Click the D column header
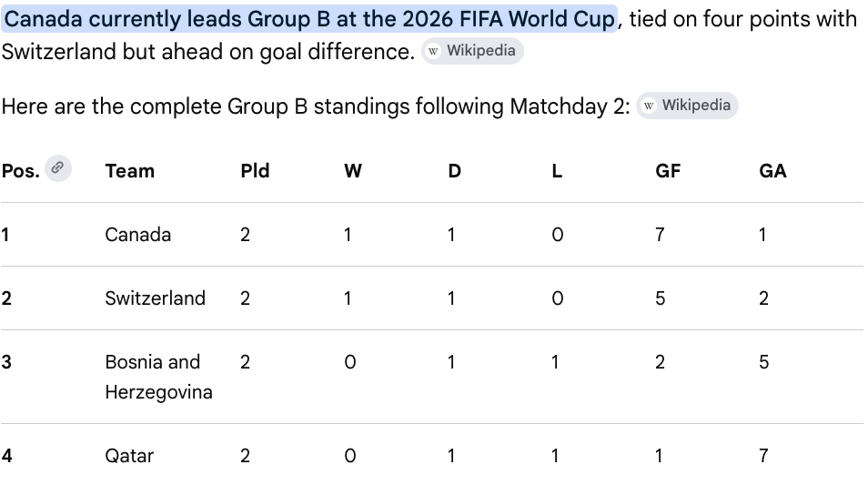Image resolution: width=868 pixels, height=485 pixels. coord(455,171)
